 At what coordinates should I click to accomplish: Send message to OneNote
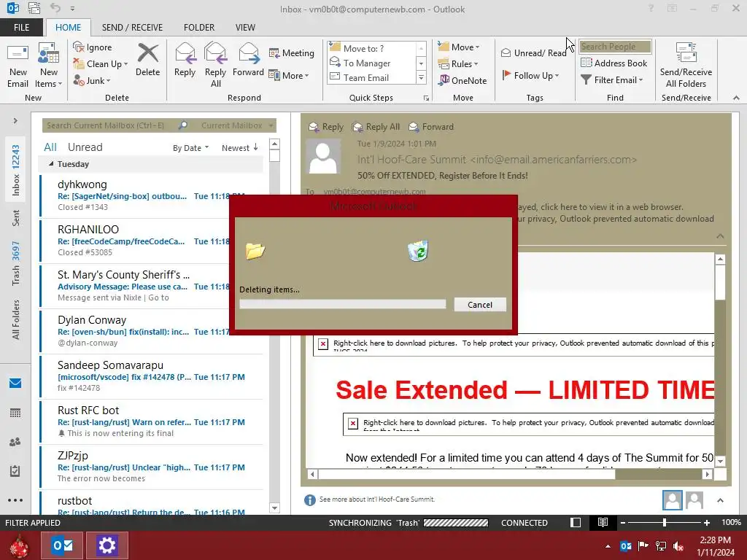[462, 80]
